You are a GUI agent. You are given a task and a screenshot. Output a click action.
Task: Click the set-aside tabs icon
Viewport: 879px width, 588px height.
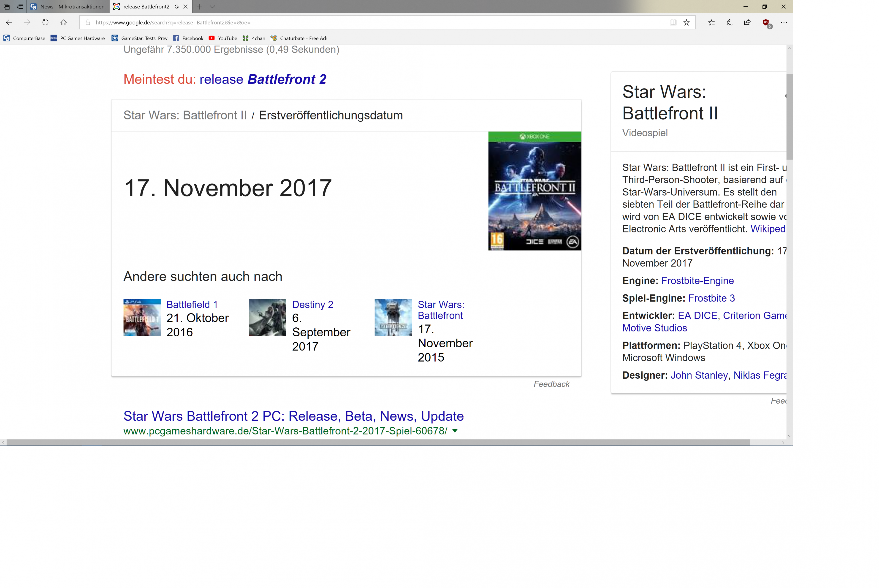(x=6, y=7)
